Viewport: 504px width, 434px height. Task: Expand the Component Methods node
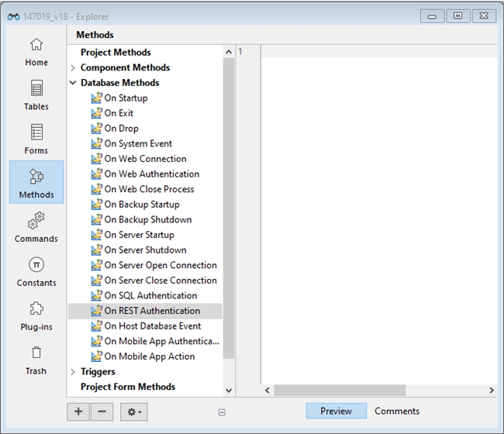pos(73,68)
